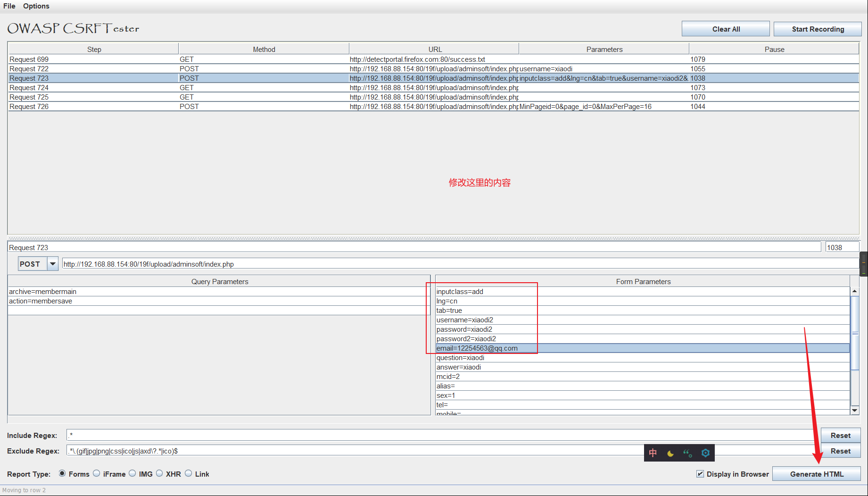
Task: Select the iFrame report type
Action: pyautogui.click(x=97, y=473)
